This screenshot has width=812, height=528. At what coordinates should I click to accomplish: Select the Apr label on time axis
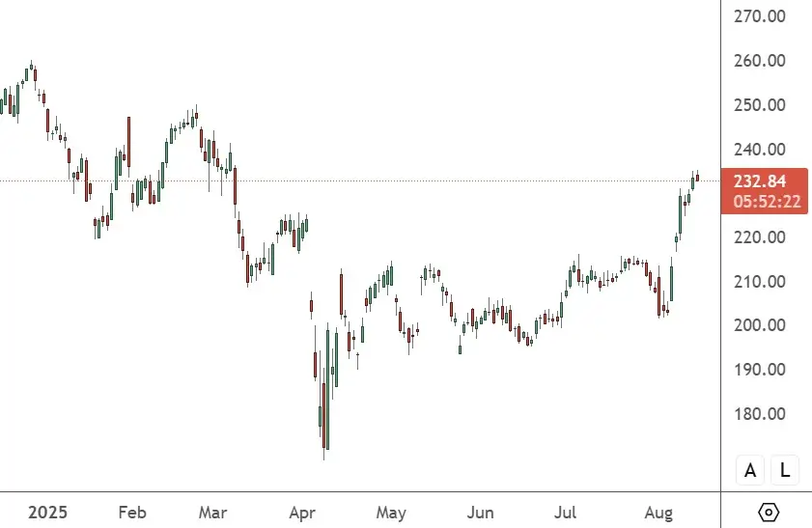(x=302, y=512)
